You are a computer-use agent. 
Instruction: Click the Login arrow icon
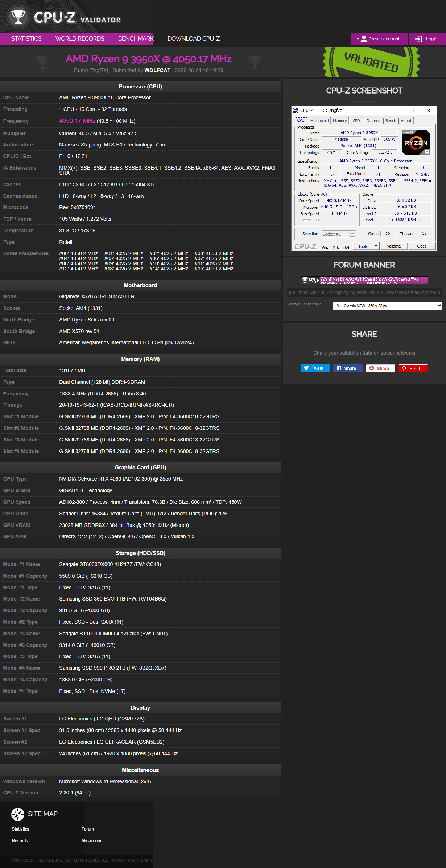click(x=418, y=39)
